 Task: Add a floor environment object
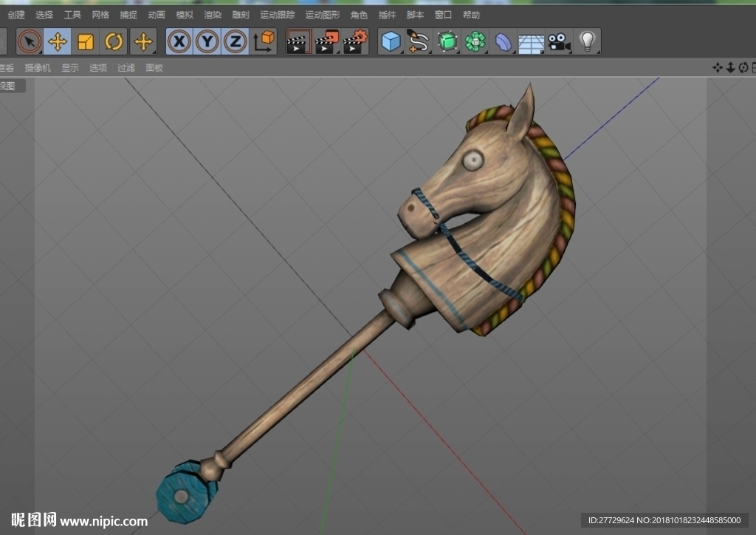tap(532, 41)
